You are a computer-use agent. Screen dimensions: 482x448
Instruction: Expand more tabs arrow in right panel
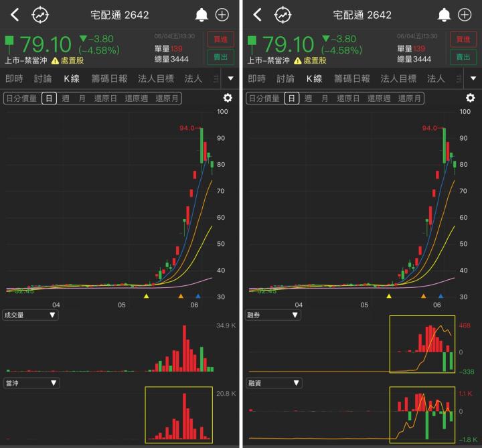[473, 78]
